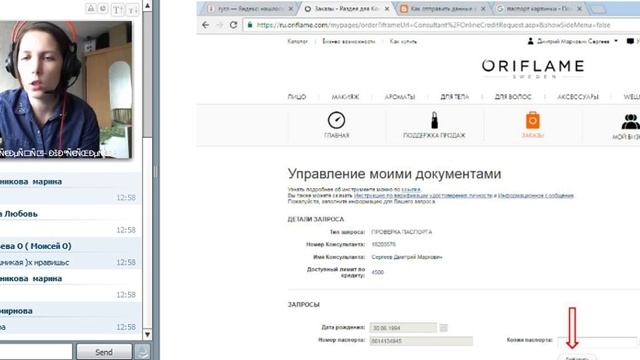640x360 pixels.
Task: Open the Каталог link
Action: [297, 41]
